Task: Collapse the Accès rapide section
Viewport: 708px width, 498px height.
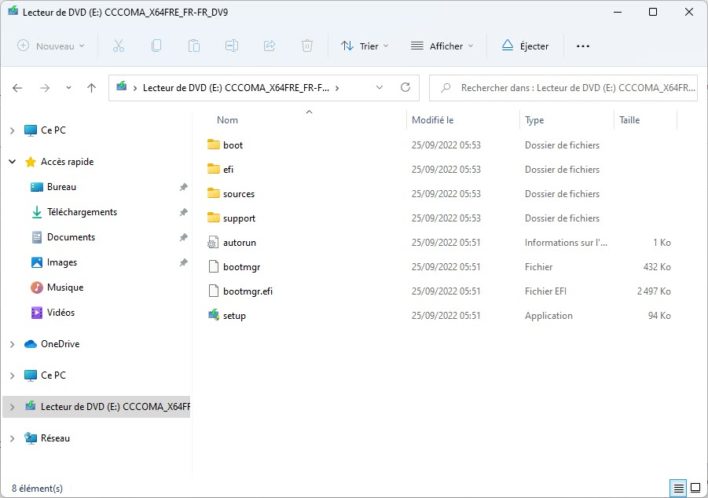Action: click(x=12, y=161)
